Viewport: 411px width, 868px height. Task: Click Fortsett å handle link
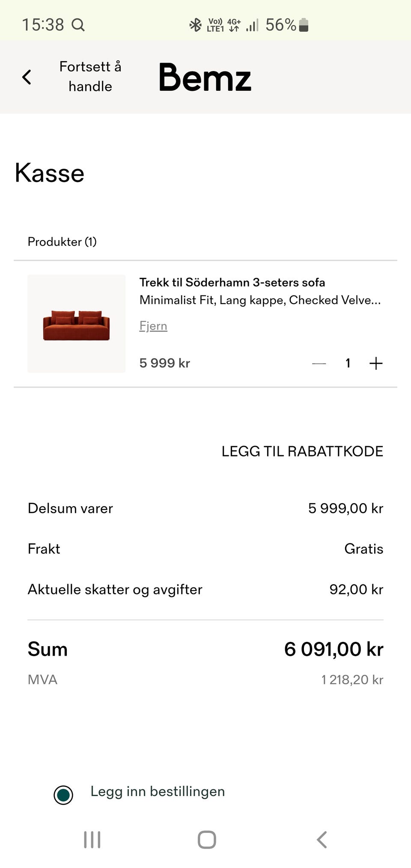click(x=90, y=77)
